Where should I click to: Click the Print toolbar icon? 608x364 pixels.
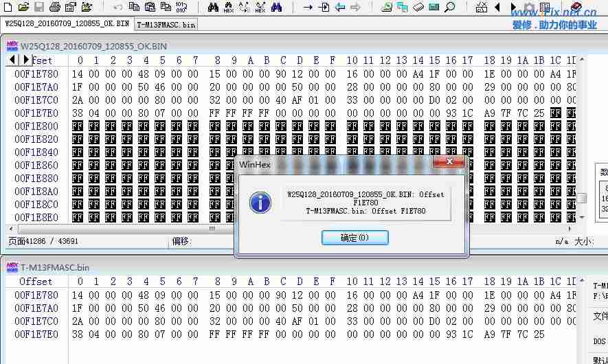(55, 8)
